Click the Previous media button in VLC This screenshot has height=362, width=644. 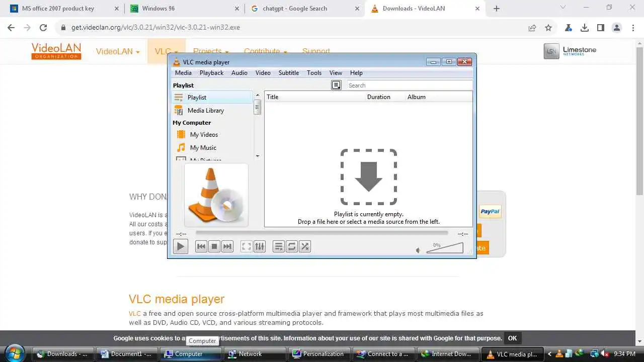201,246
